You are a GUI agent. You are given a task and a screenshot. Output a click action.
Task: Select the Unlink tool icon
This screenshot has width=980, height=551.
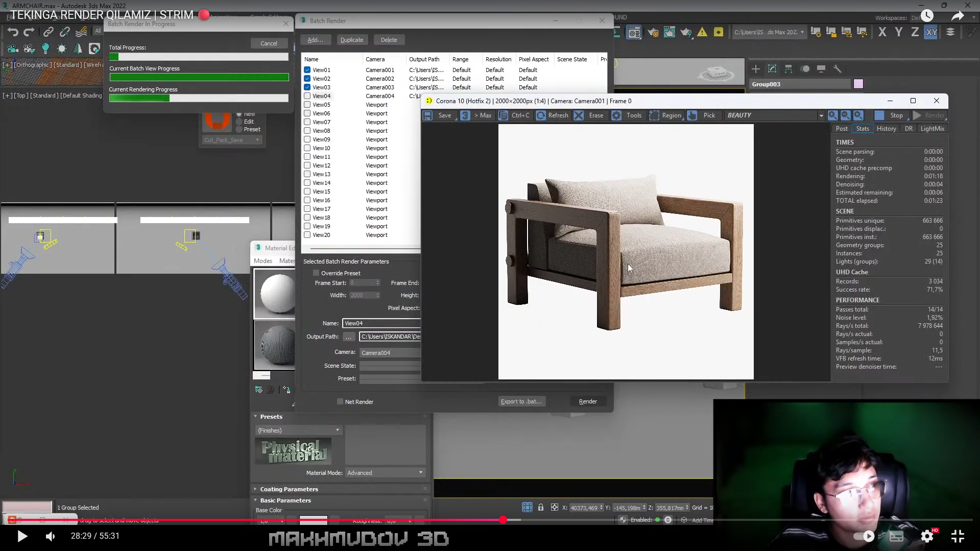(65, 32)
